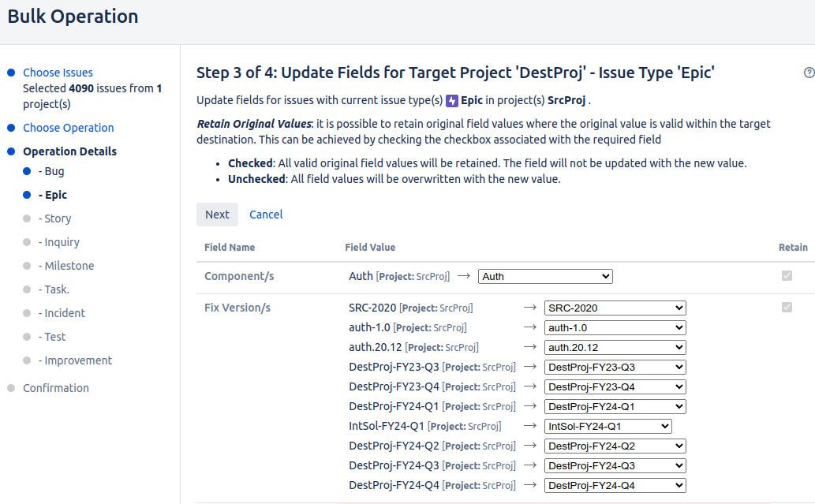Select the Epic step in sidebar

[55, 195]
